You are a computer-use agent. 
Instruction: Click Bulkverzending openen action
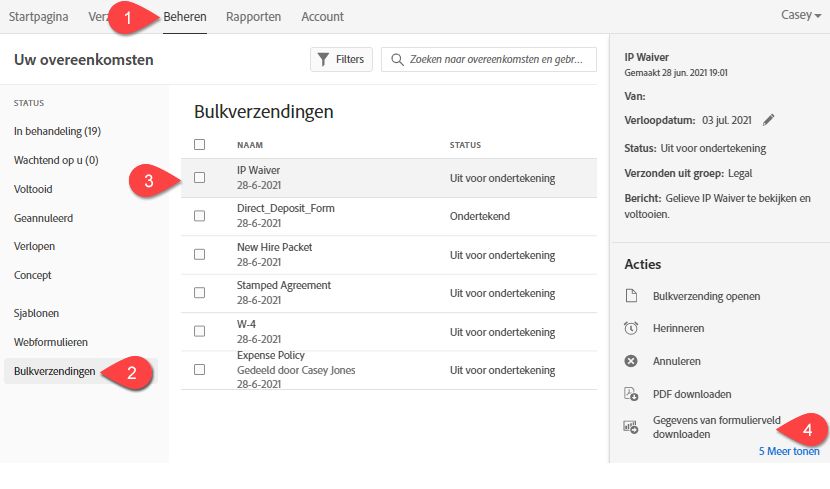[x=706, y=296]
